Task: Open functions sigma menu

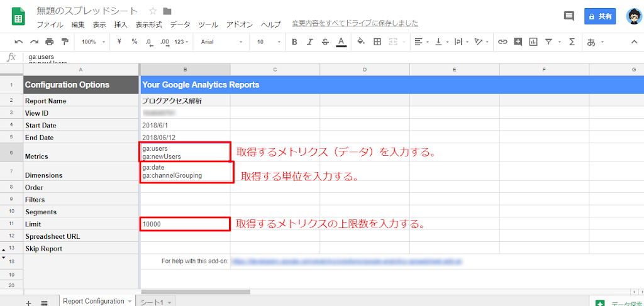Action: point(572,42)
